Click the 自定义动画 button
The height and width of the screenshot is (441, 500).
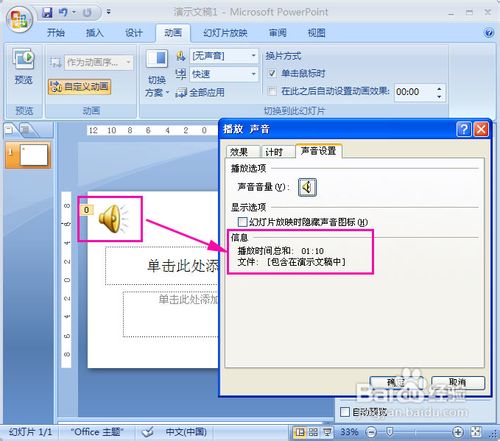pos(79,87)
